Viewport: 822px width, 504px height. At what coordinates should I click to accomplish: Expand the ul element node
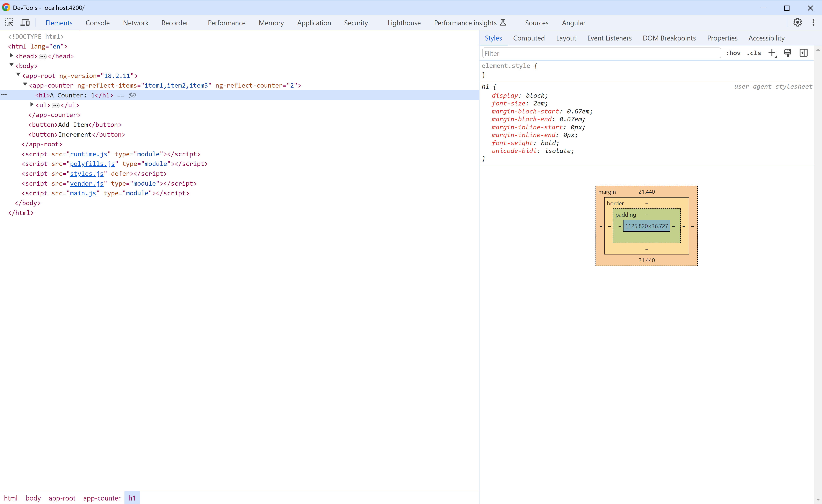pyautogui.click(x=32, y=104)
